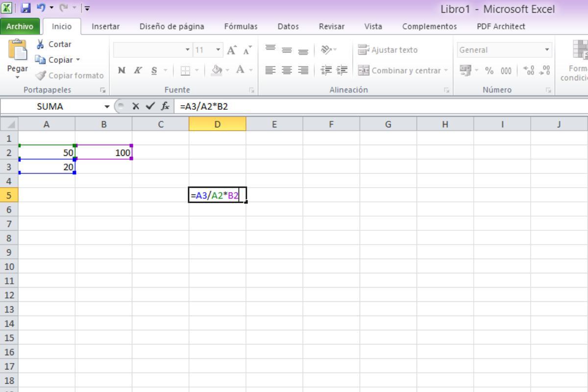Screen dimensions: 588x392
Task: Expand the Combinar y centrar dropdown arrow
Action: pos(446,70)
